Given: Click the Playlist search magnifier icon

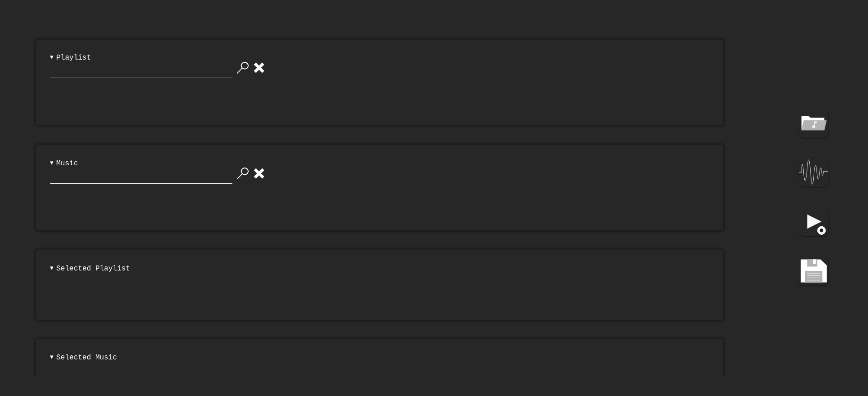Looking at the screenshot, I should click(x=243, y=68).
